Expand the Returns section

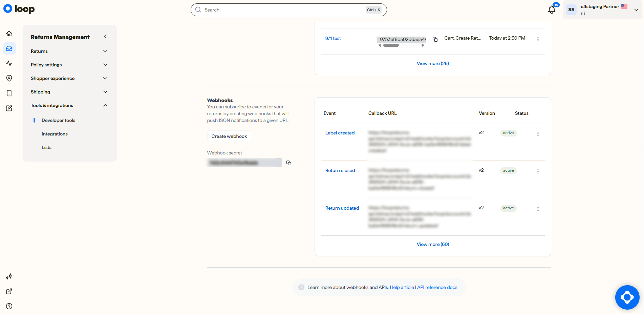click(x=69, y=51)
